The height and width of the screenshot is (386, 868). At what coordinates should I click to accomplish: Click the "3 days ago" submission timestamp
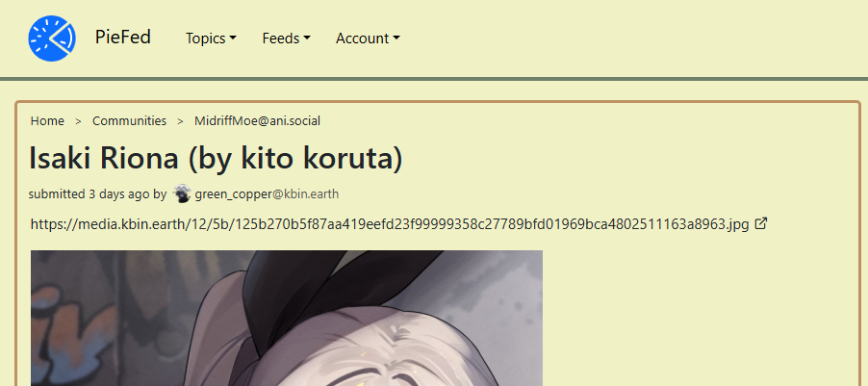(119, 194)
